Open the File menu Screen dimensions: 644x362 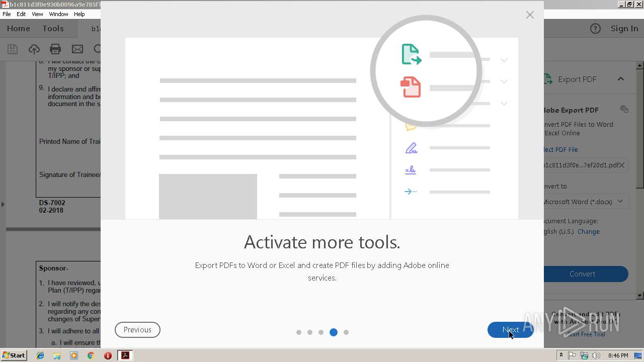[x=7, y=14]
